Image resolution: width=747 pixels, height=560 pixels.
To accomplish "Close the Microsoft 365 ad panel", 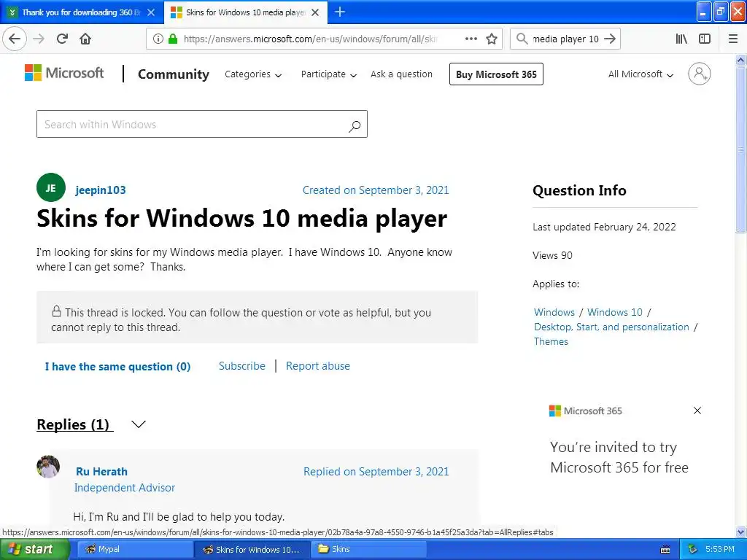I will click(697, 411).
